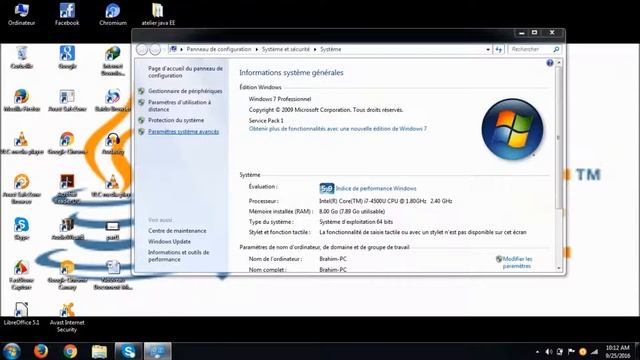
Task: Click the 5.9 performance score badge
Action: tap(327, 188)
